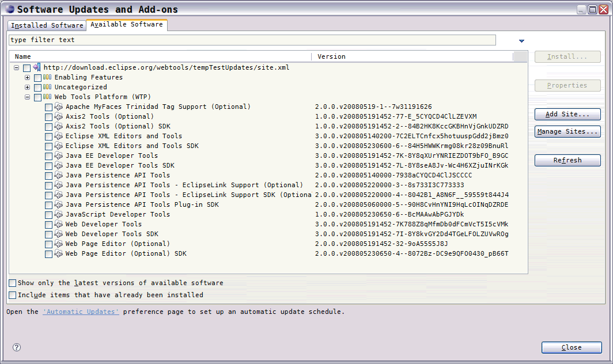
Task: Check the Java EE Developer Tools checkbox
Action: 48,156
